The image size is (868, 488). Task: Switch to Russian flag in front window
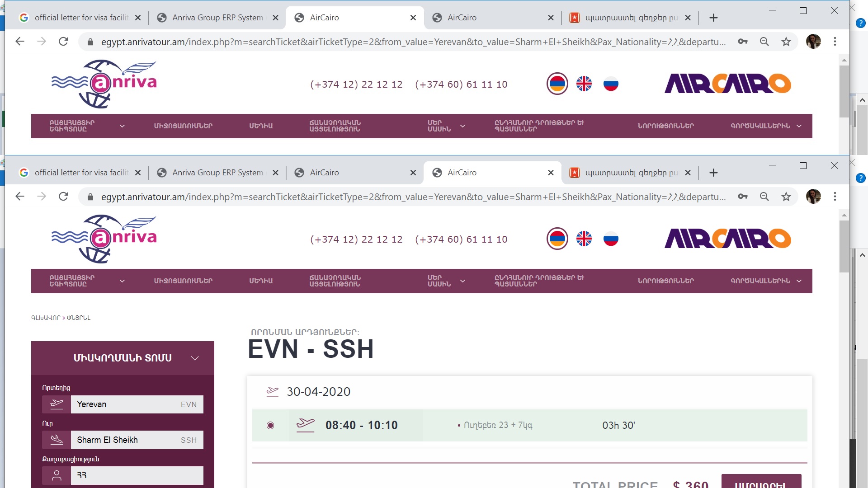coord(611,239)
